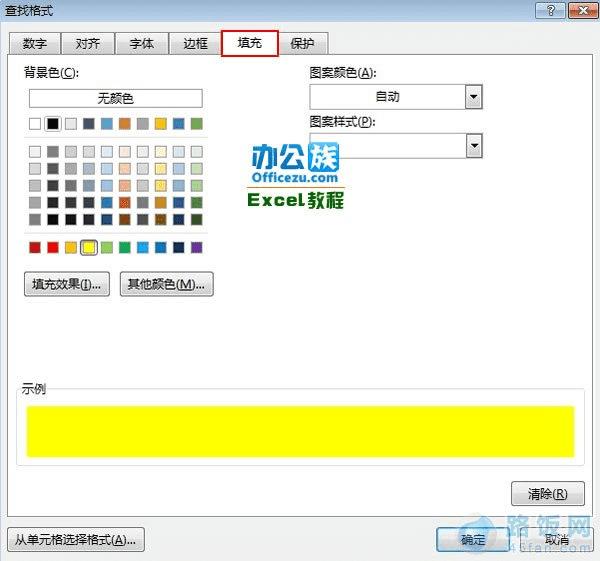600x561 pixels.
Task: Click the 清除 button
Action: [548, 494]
